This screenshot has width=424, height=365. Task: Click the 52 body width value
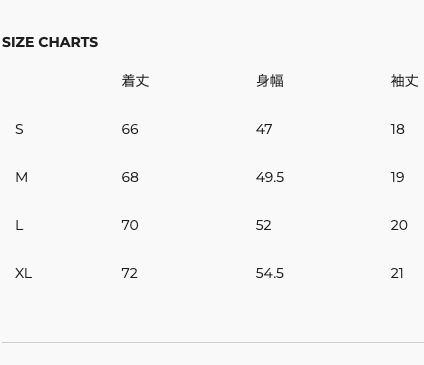263,225
